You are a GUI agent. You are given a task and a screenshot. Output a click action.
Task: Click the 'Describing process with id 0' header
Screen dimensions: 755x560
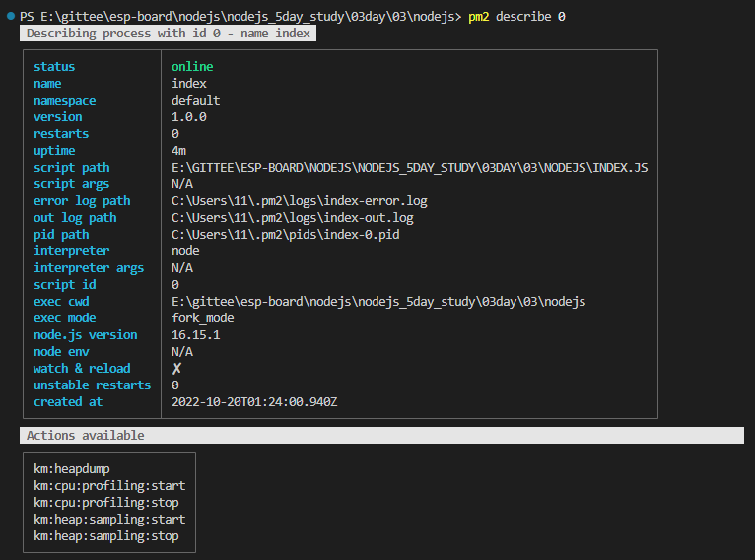tap(168, 34)
